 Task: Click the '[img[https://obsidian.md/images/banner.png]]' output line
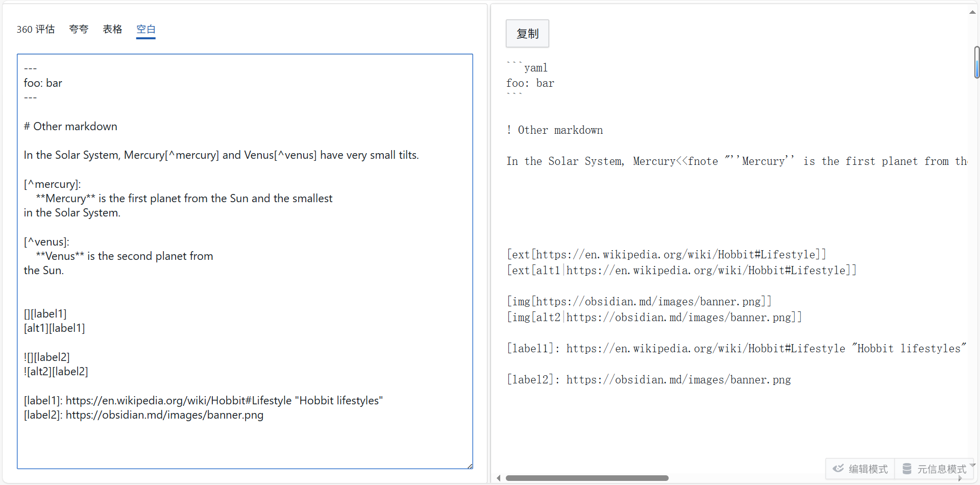pos(639,301)
